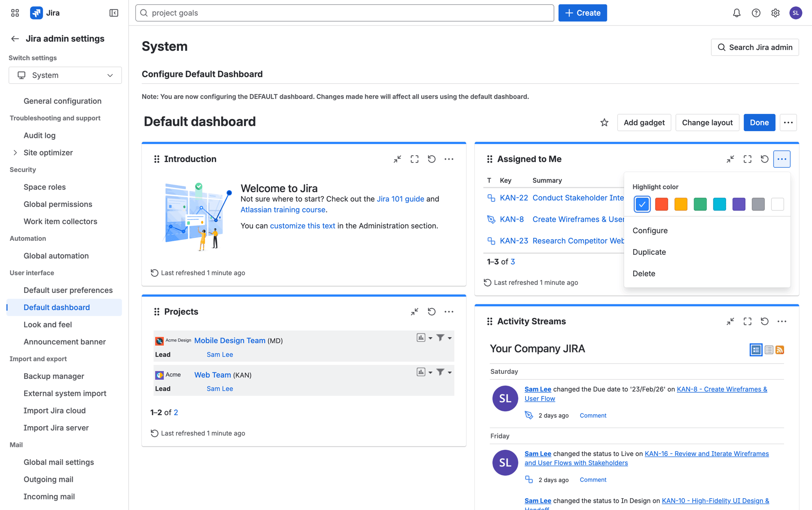Image resolution: width=812 pixels, height=510 pixels.
Task: Click the Done button
Action: 759,123
